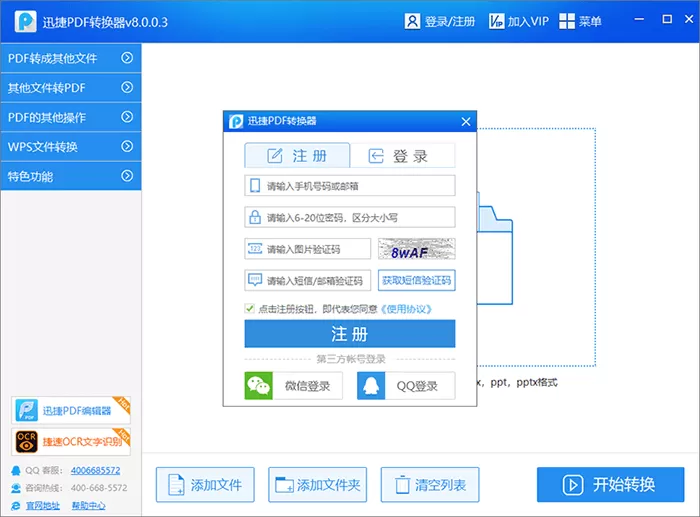
Task: Click the password input field 请输入6-20位密码
Action: tap(350, 217)
